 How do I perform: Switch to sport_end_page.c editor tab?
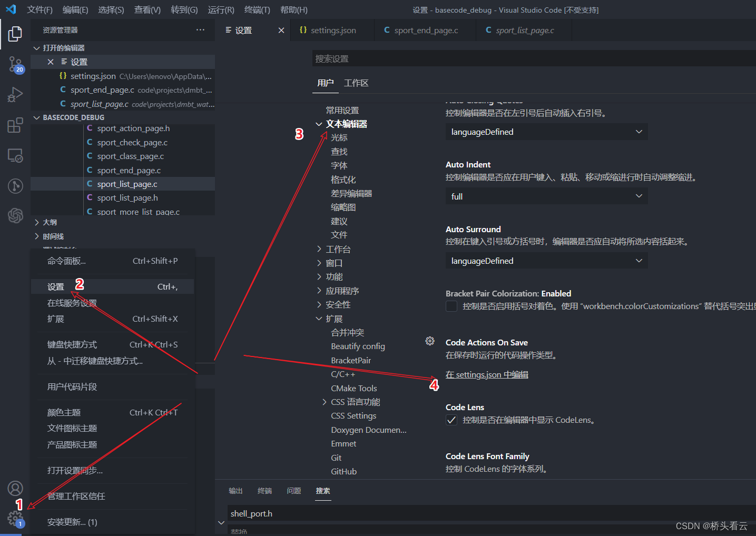click(x=425, y=31)
